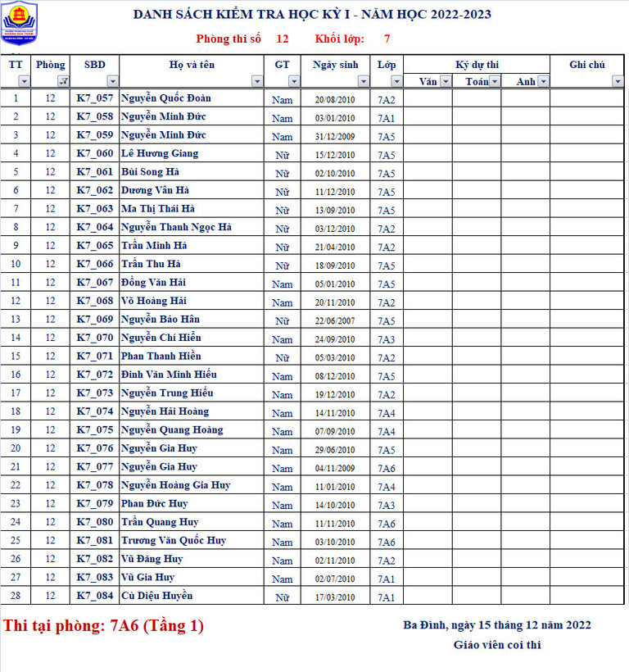Screen dimensions: 629x672
Task: Select birth date 31/12/2009
Action: pyautogui.click(x=335, y=136)
